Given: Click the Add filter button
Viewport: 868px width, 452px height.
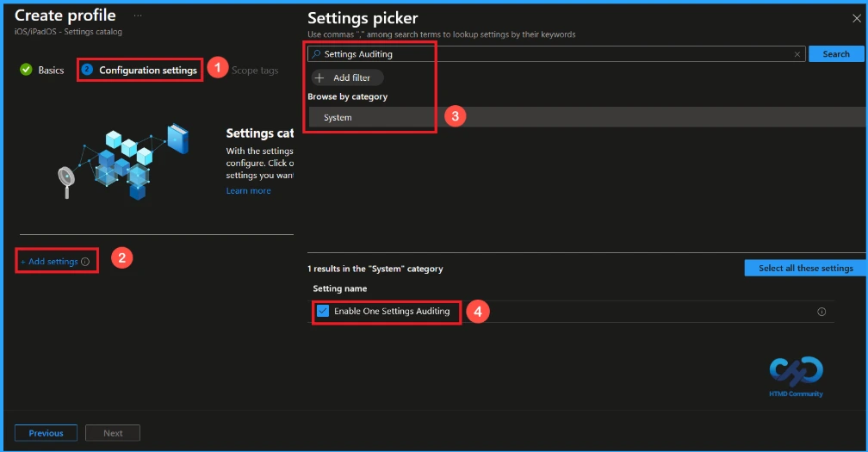Looking at the screenshot, I should (347, 78).
